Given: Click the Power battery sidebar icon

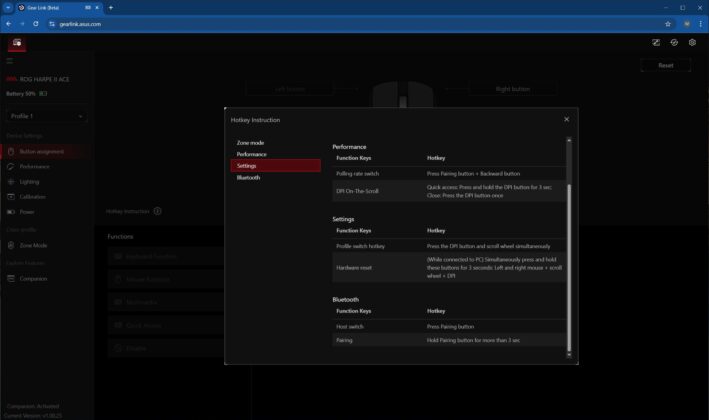Looking at the screenshot, I should pyautogui.click(x=11, y=212).
